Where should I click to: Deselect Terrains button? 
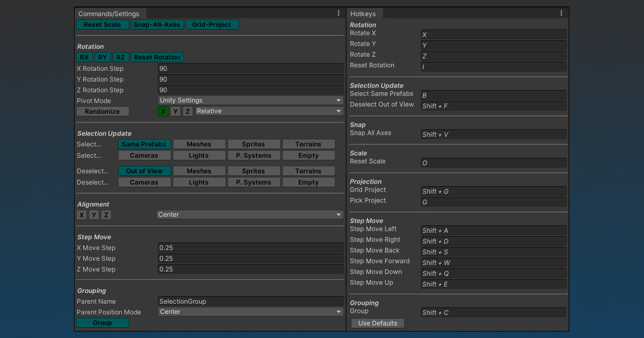click(x=309, y=171)
